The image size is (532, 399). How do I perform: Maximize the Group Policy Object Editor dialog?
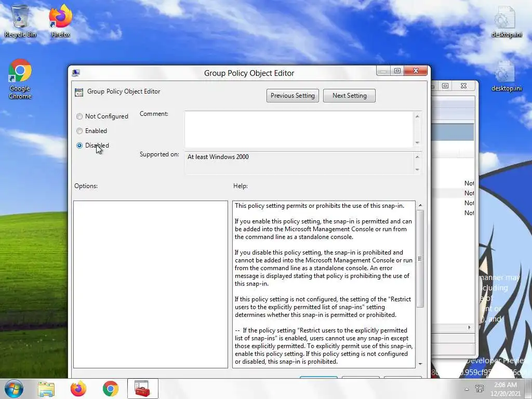[397, 71]
